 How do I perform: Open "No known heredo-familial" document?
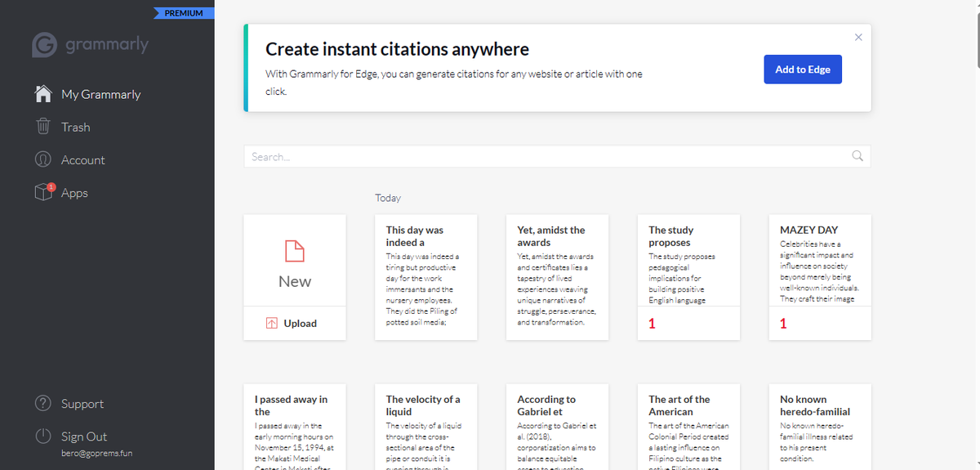pos(821,427)
